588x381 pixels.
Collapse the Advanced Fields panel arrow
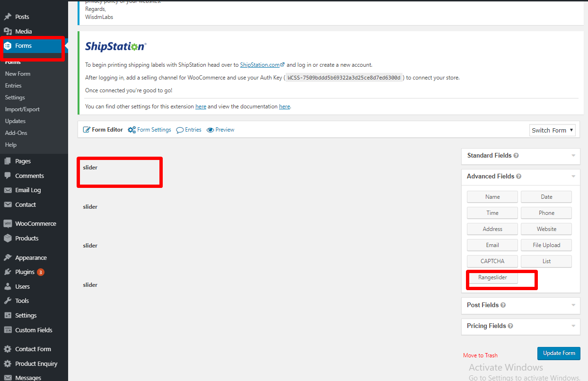(x=573, y=177)
